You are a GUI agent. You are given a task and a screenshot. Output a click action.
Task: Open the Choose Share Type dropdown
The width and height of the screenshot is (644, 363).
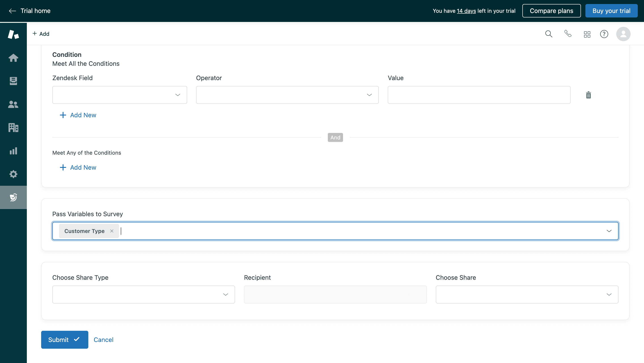coord(143,295)
